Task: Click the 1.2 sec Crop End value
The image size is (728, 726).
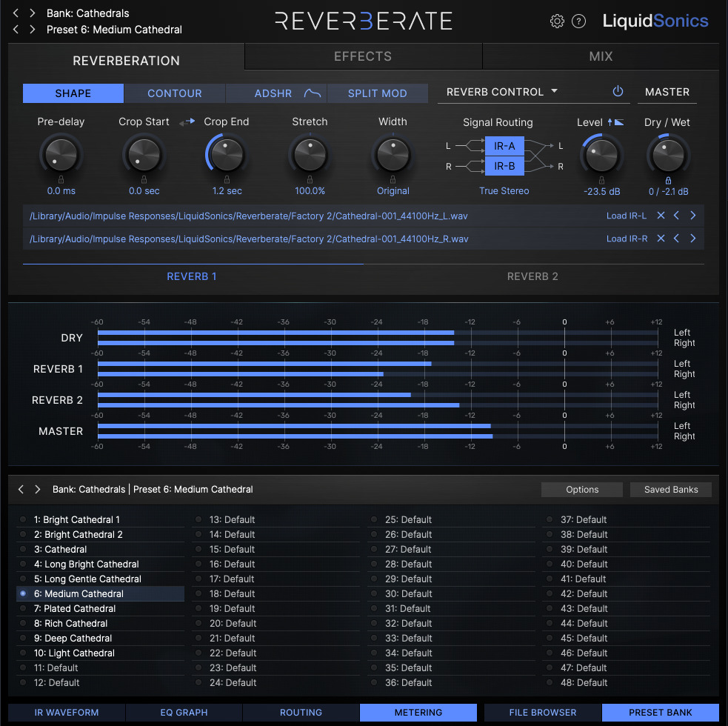Action: 227,191
